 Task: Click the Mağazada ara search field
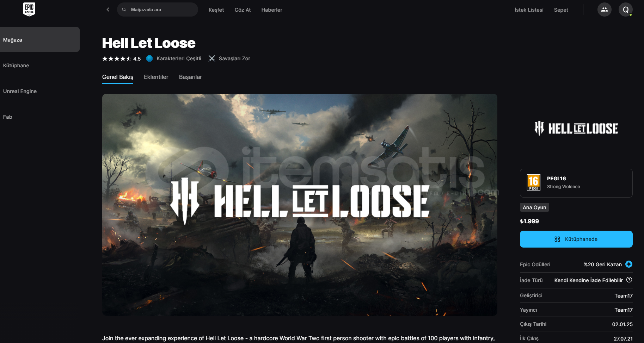click(x=158, y=10)
